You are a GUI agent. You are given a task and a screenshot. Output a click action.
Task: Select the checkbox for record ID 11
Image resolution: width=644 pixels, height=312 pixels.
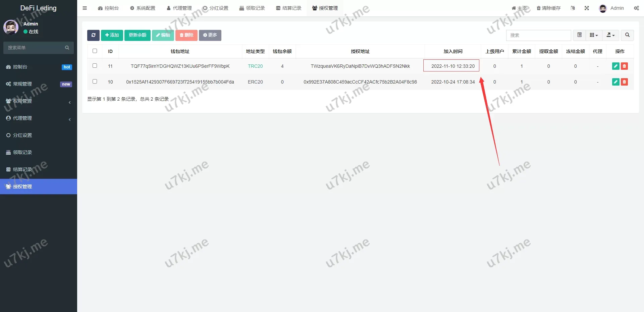pyautogui.click(x=95, y=66)
